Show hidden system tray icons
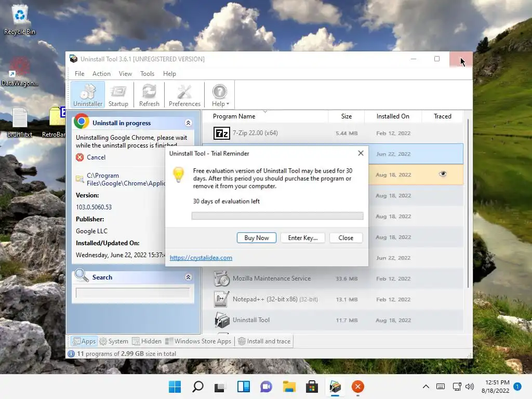 click(426, 387)
